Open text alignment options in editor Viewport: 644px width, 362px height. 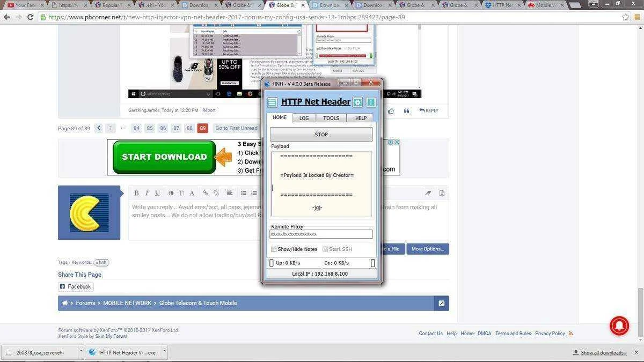229,193
